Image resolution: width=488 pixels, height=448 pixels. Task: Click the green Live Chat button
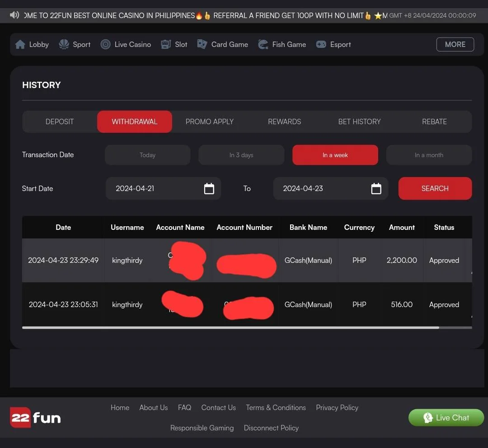coord(446,417)
